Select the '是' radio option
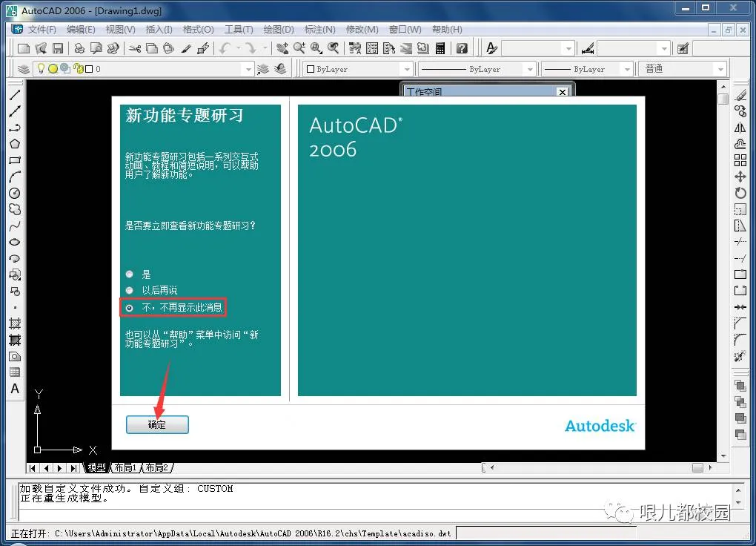 pos(129,274)
